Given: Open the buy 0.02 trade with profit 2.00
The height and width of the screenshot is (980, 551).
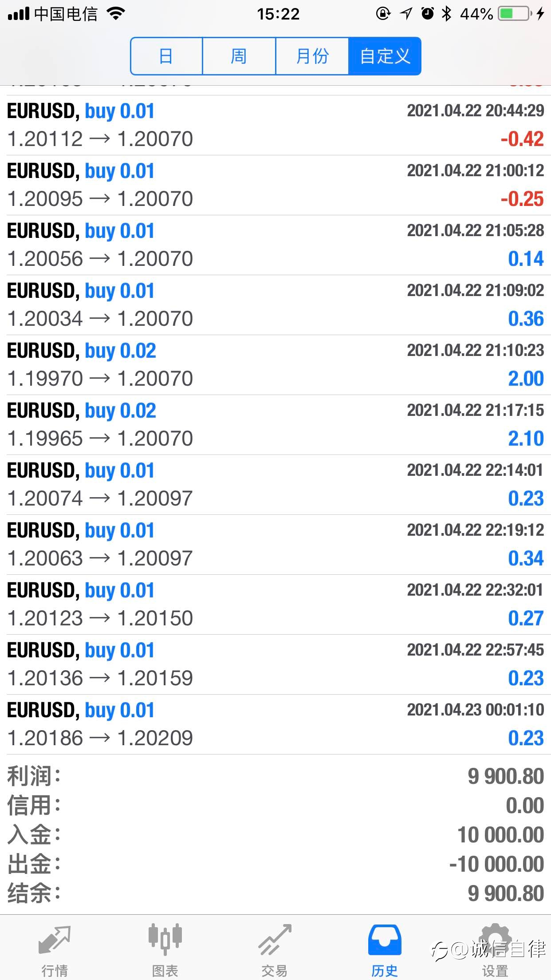Looking at the screenshot, I should pos(275,365).
